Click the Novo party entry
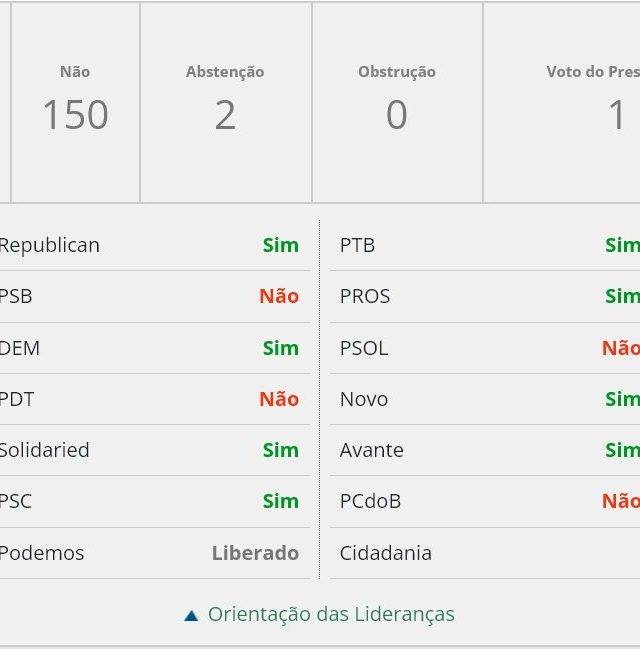This screenshot has width=640, height=649. pyautogui.click(x=364, y=399)
